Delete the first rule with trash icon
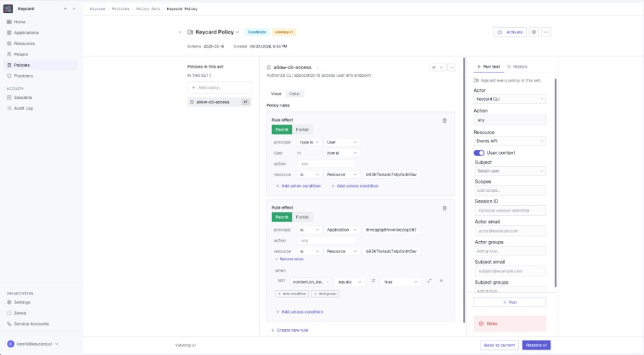This screenshot has height=355, width=644. tap(445, 121)
